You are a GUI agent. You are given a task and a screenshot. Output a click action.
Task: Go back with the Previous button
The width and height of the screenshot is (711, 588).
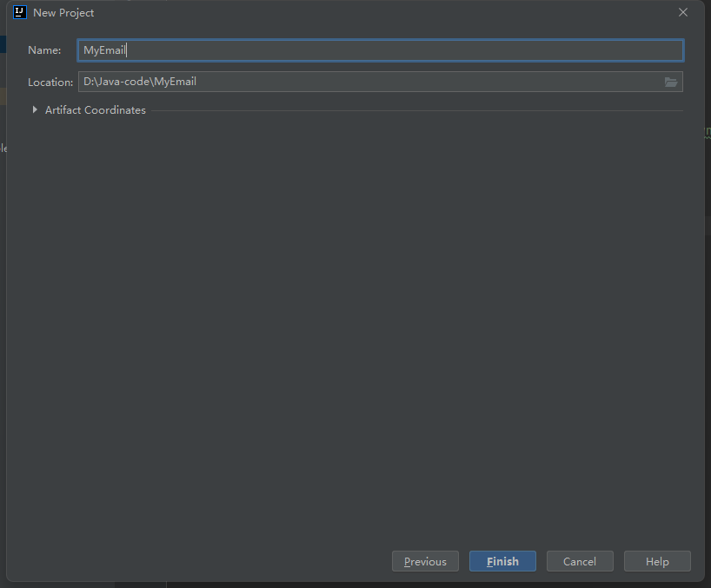pyautogui.click(x=425, y=561)
